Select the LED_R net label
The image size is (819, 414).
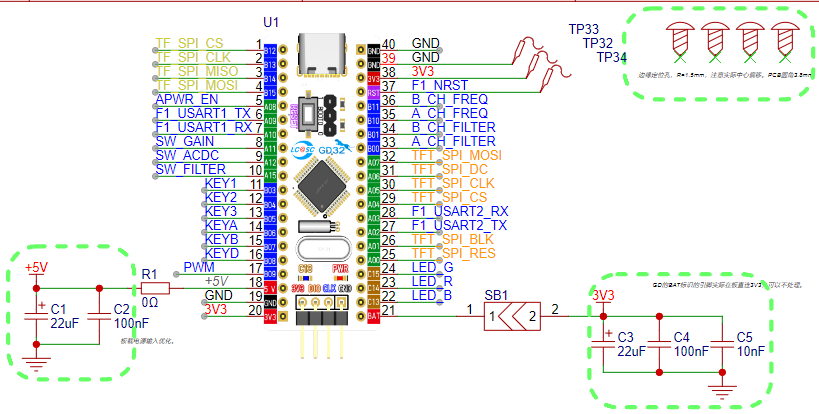click(432, 282)
